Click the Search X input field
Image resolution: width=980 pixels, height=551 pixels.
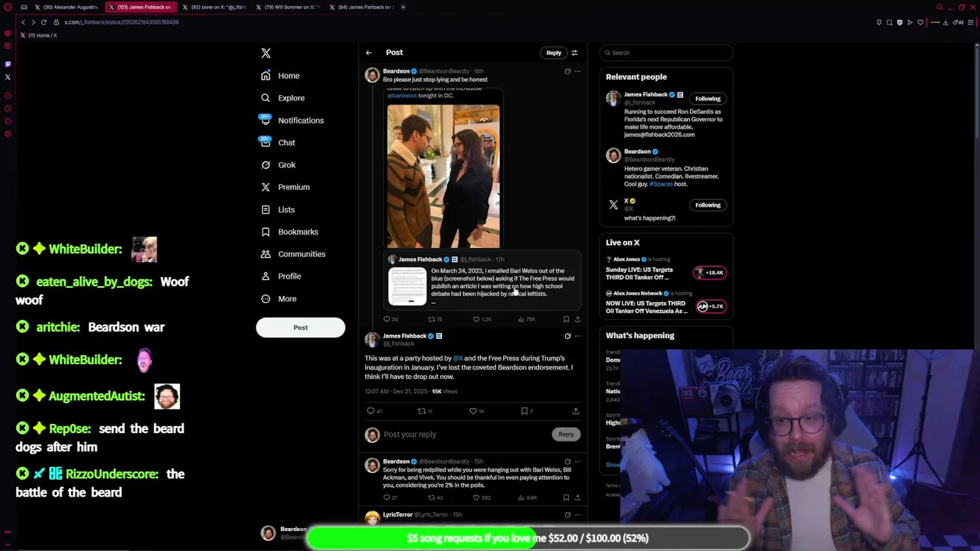click(666, 53)
